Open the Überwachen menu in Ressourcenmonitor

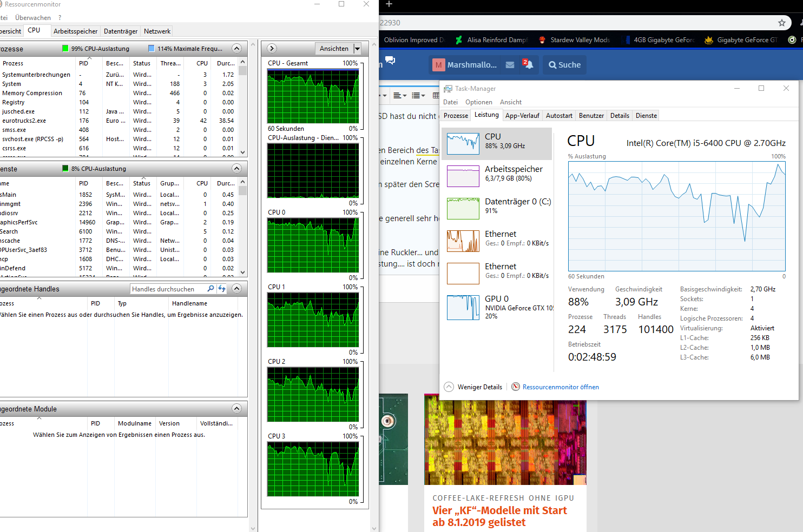click(33, 18)
